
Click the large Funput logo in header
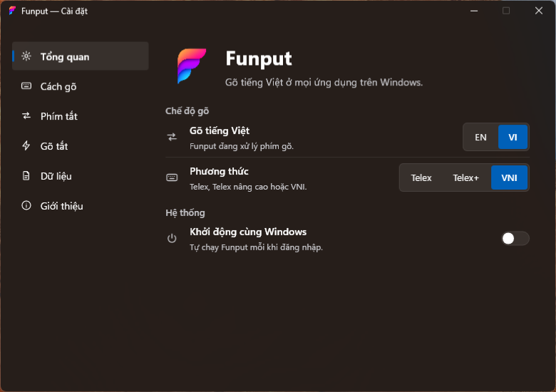click(x=192, y=66)
